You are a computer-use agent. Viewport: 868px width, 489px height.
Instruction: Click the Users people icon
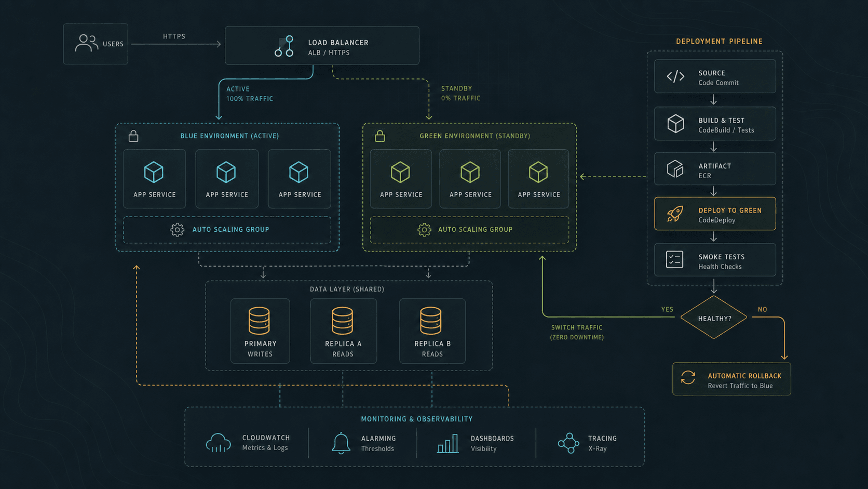click(x=86, y=43)
